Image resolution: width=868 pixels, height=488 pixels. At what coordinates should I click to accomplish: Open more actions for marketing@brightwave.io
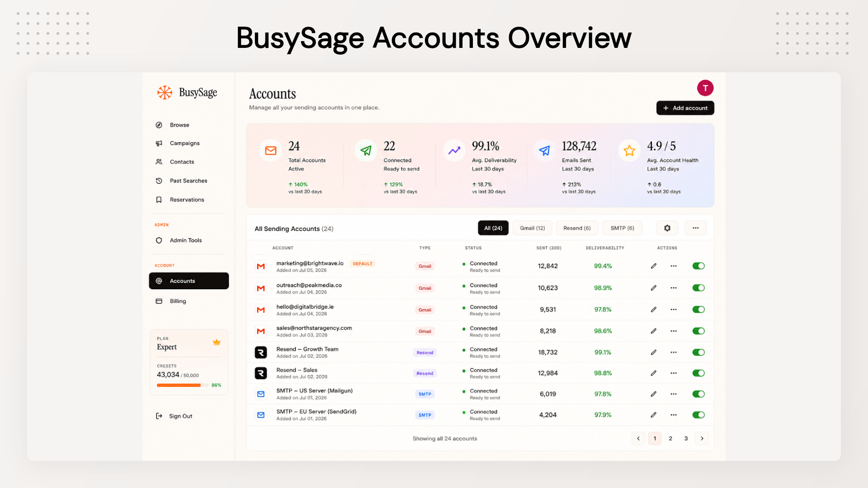click(674, 266)
